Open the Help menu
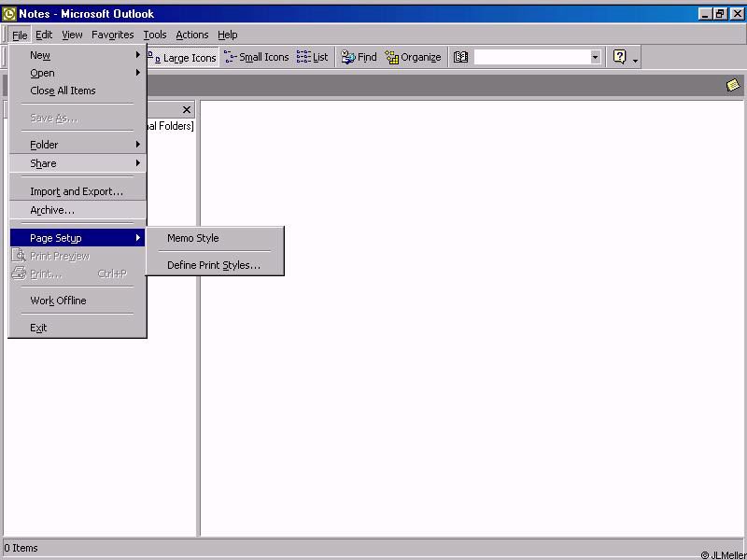Viewport: 747px width, 560px height. coord(227,35)
